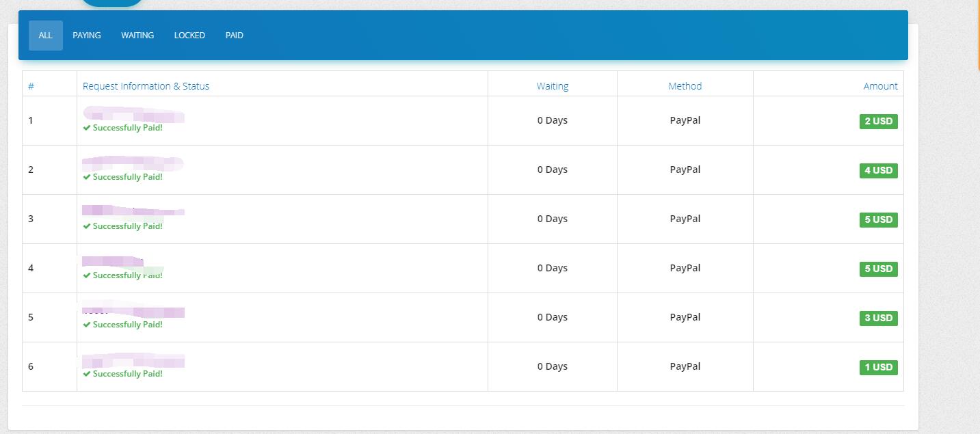The width and height of the screenshot is (980, 434).
Task: Click PayPal method in row 5
Action: (685, 317)
